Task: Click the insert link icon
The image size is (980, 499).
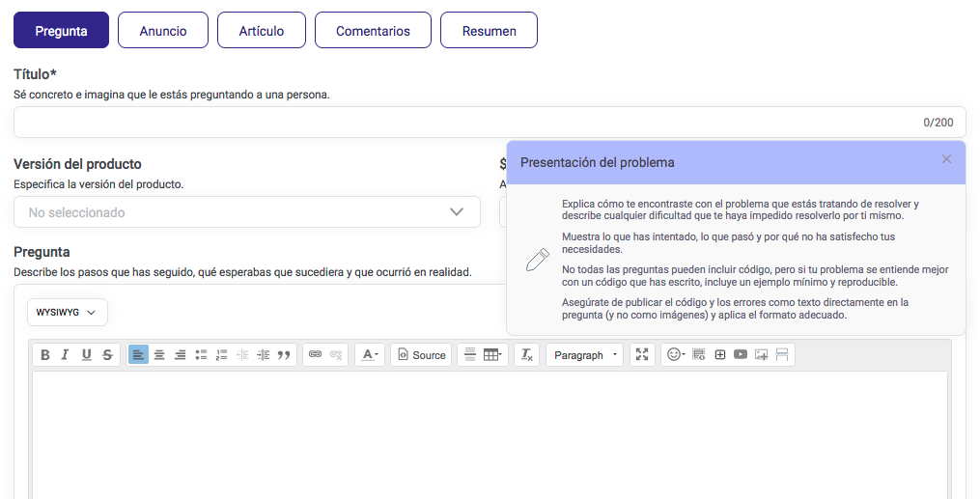Action: (x=315, y=355)
